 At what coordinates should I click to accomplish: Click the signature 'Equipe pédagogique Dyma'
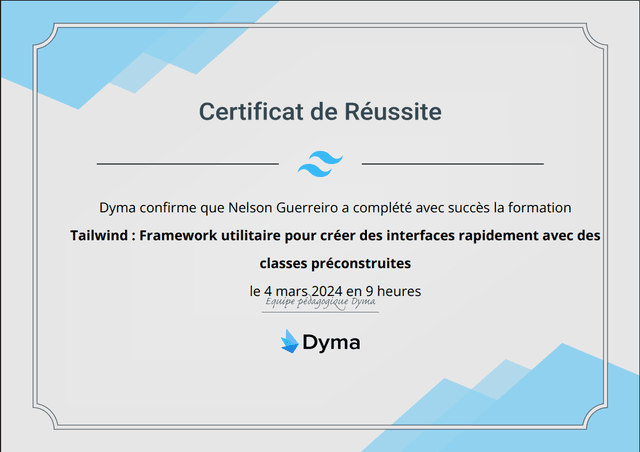click(x=320, y=303)
